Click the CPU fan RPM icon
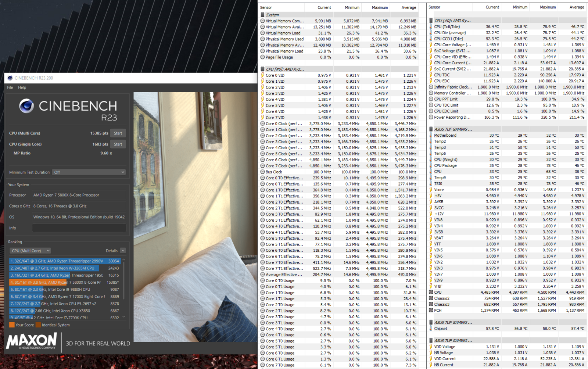 (x=431, y=292)
